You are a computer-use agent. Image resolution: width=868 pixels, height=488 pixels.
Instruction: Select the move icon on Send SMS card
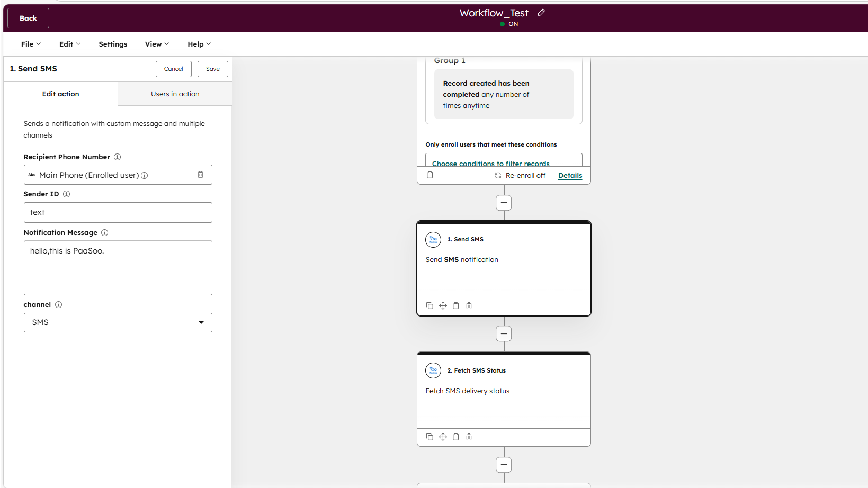(443, 305)
